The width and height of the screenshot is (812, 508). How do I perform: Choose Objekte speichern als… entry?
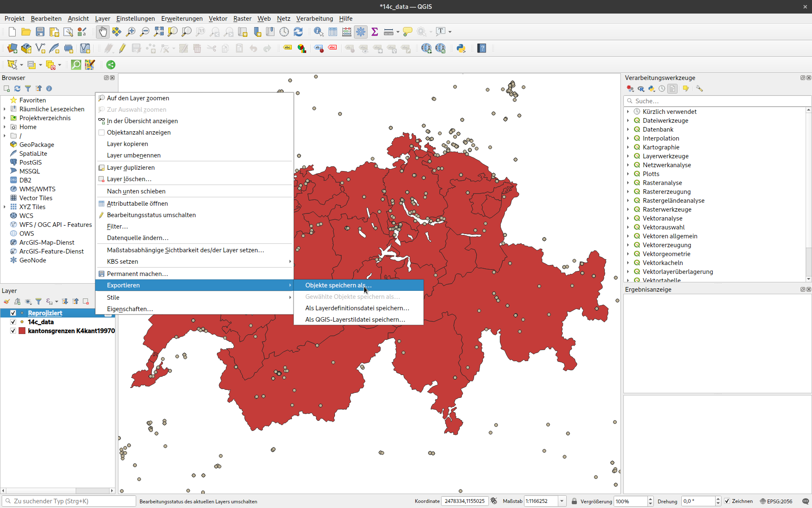click(338, 285)
